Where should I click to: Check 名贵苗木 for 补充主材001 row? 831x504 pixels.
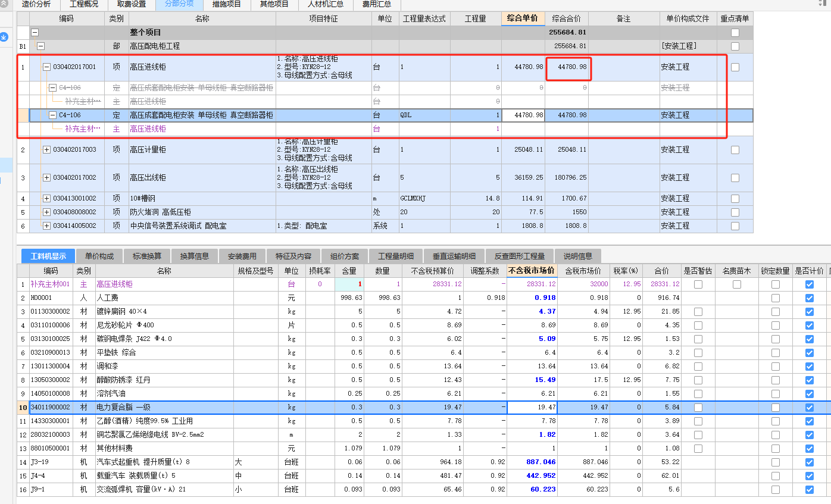(737, 284)
